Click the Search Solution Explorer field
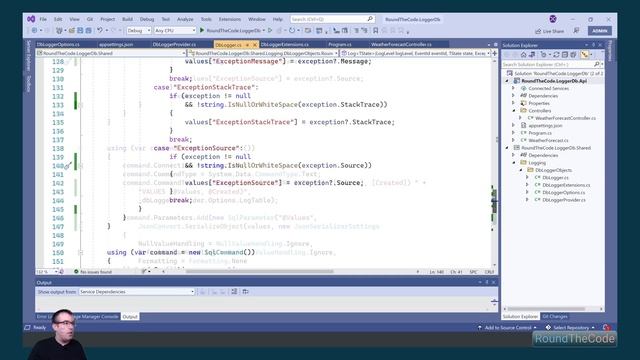 [x=553, y=64]
